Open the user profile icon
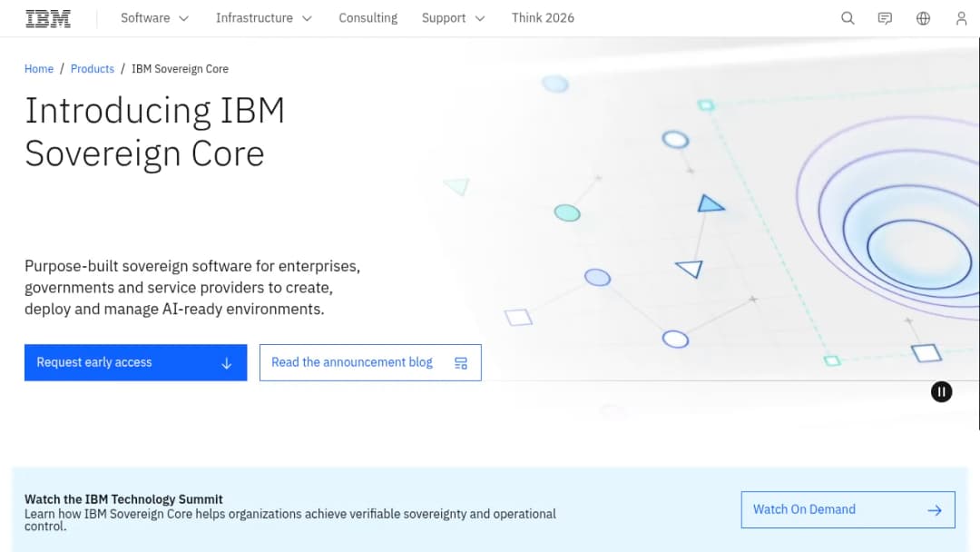This screenshot has height=552, width=980. (x=961, y=18)
